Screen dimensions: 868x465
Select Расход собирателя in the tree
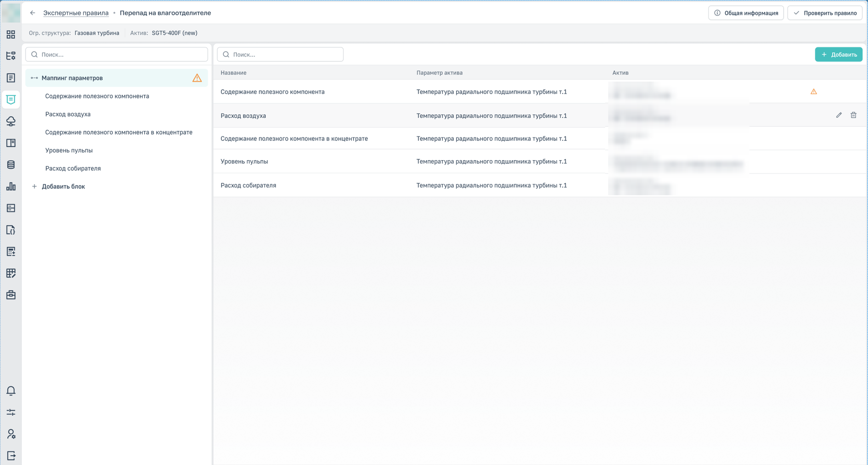pos(73,168)
